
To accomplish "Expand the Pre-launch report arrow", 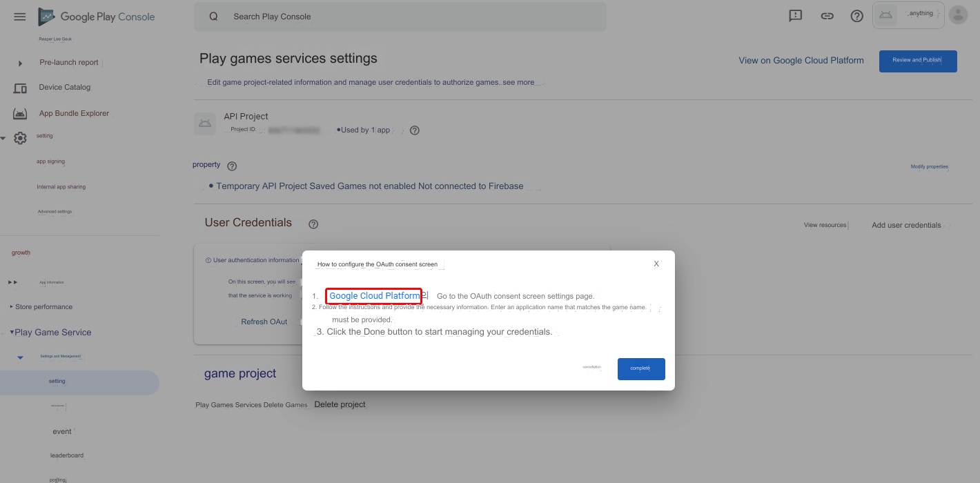I will (20, 63).
